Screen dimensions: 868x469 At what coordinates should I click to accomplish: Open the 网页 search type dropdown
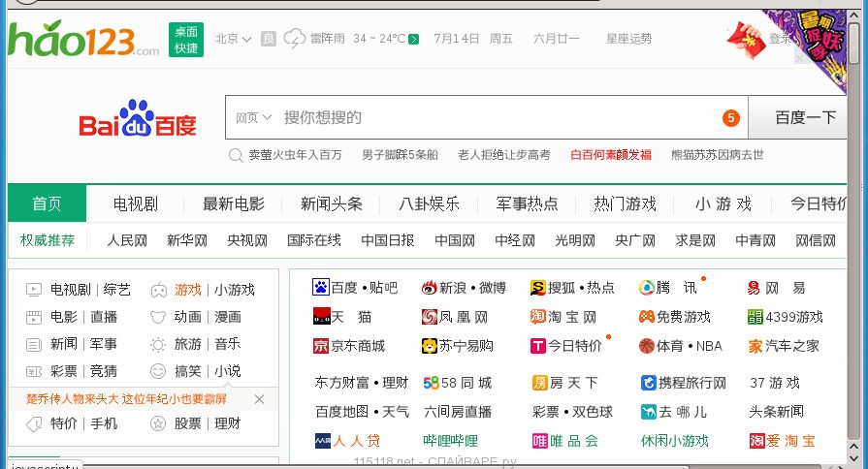[253, 118]
